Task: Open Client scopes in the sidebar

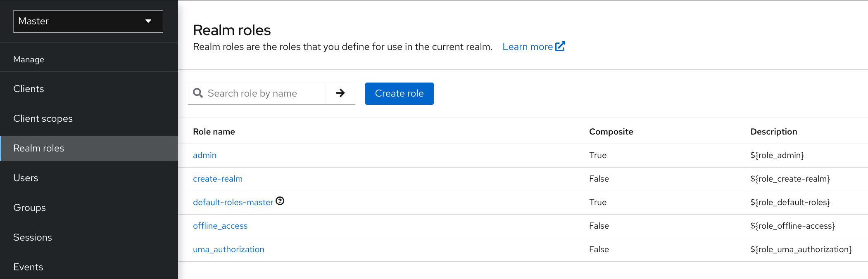Action: click(x=43, y=118)
